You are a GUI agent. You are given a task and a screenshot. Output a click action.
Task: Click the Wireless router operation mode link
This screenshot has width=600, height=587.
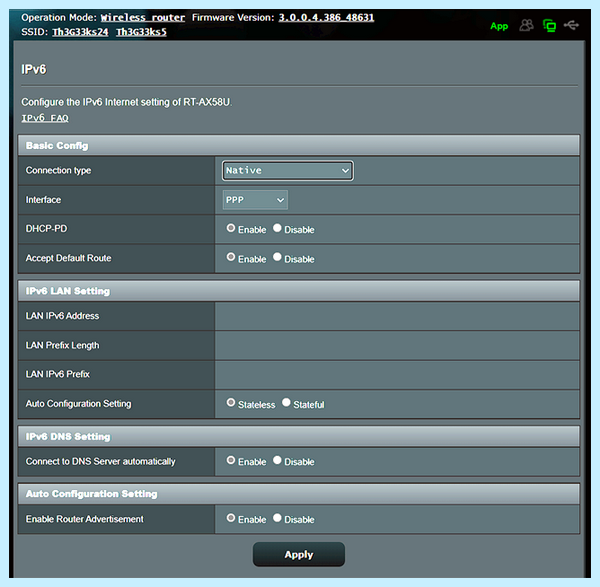143,18
